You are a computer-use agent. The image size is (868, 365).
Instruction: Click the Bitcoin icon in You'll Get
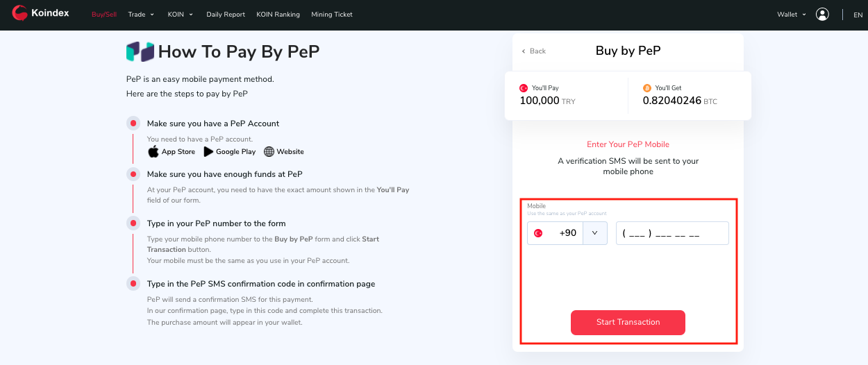coord(647,88)
